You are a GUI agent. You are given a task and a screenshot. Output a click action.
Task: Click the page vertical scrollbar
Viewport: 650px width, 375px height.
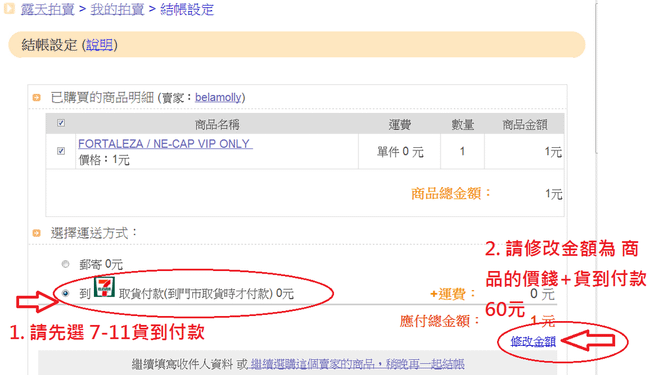click(596, 79)
